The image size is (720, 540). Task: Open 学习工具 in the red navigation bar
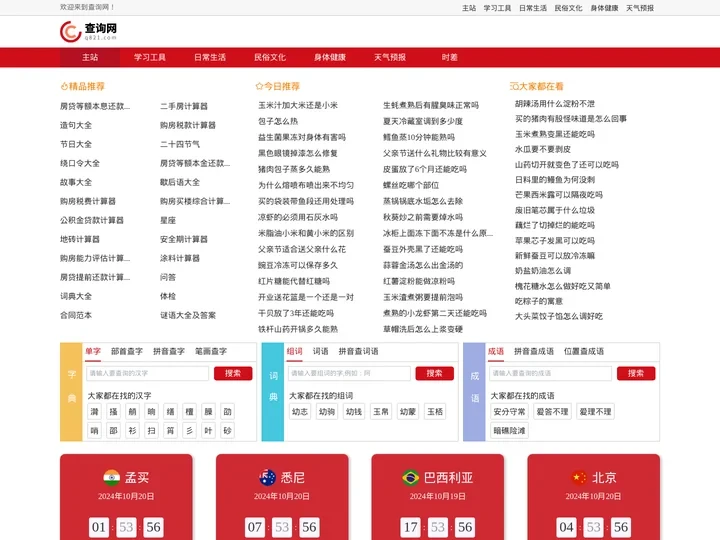pos(150,57)
